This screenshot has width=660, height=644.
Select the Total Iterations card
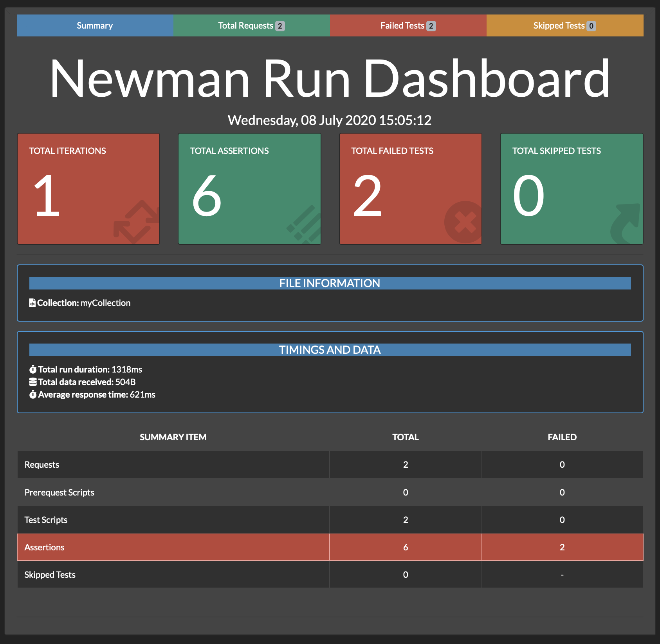coord(88,189)
